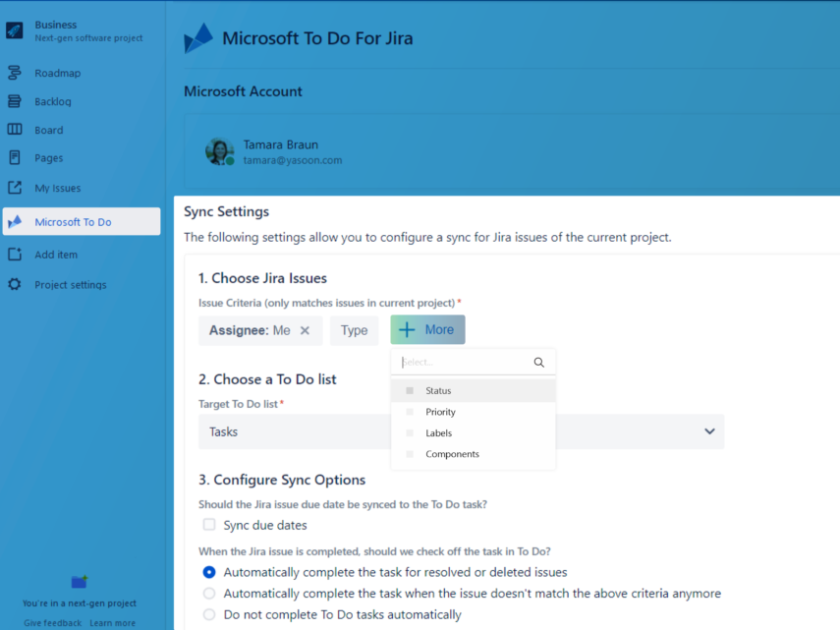Click the plus icon on More button
Viewport: 840px width, 630px height.
click(x=407, y=329)
